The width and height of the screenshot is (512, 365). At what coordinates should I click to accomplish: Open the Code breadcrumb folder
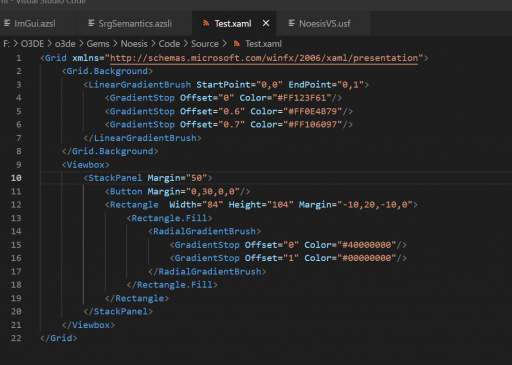[x=169, y=44]
